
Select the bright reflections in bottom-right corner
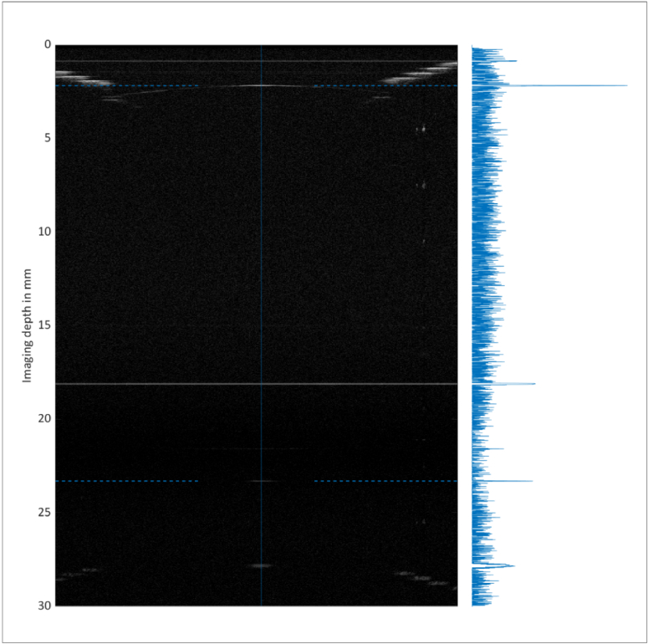tap(422, 577)
